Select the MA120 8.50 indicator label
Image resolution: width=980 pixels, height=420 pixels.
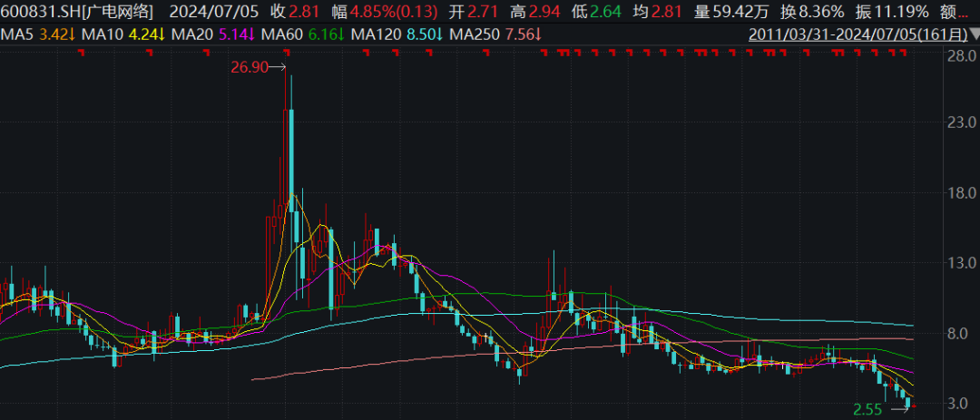point(397,35)
